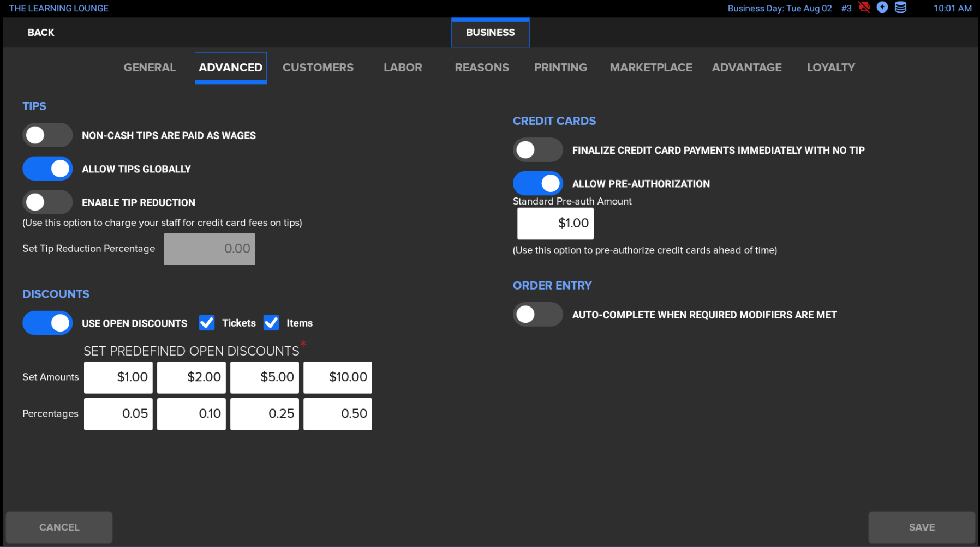
Task: Disable Use Open Discounts toggle
Action: (x=47, y=323)
